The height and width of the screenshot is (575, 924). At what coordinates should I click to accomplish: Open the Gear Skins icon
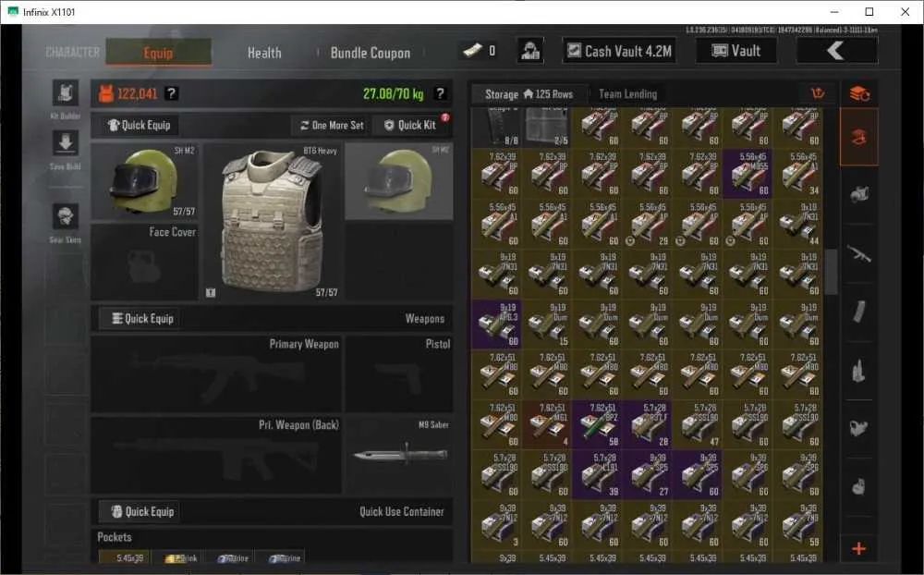(x=66, y=216)
